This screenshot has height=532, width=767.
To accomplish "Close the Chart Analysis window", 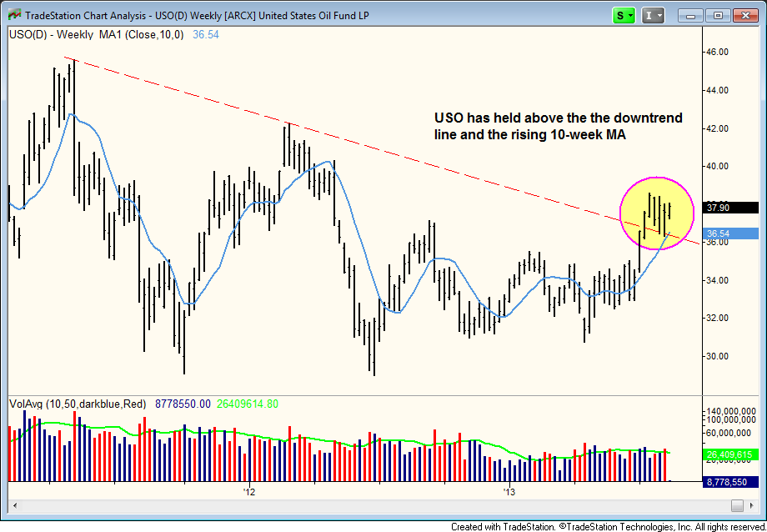I will point(745,16).
